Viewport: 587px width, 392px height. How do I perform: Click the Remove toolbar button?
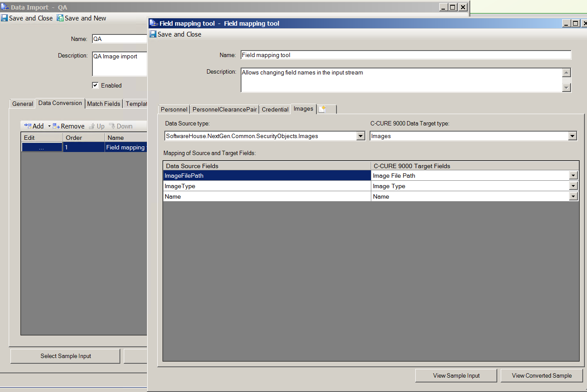(68, 126)
